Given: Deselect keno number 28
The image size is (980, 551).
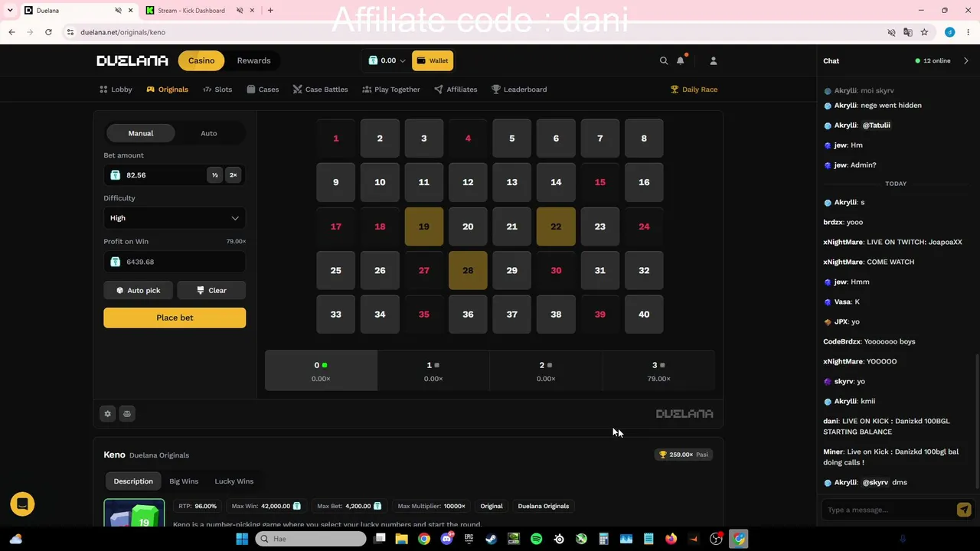Looking at the screenshot, I should (468, 270).
